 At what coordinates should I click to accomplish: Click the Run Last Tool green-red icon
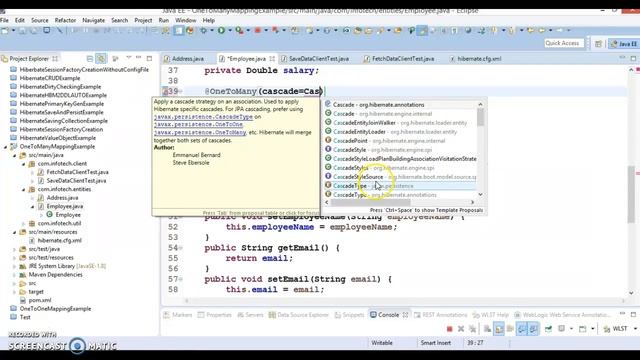(x=239, y=30)
